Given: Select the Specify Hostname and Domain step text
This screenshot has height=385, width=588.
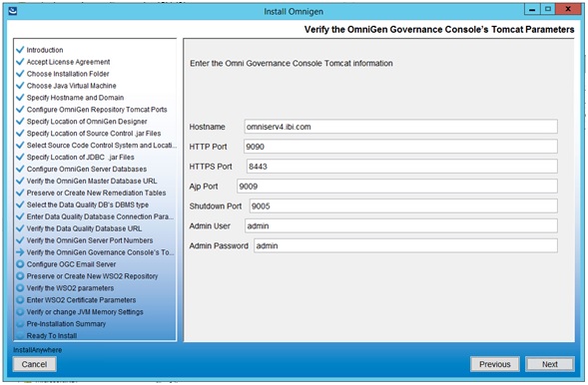Looking at the screenshot, I should pos(75,98).
